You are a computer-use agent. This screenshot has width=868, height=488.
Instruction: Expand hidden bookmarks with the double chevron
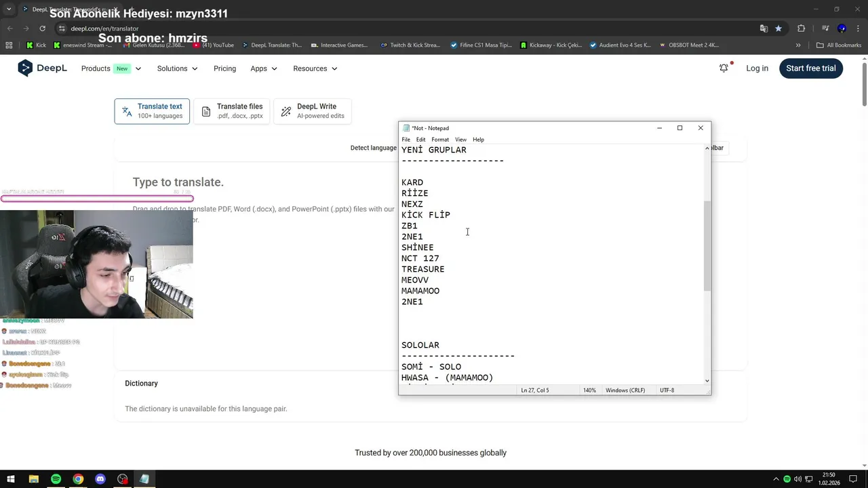pos(798,45)
